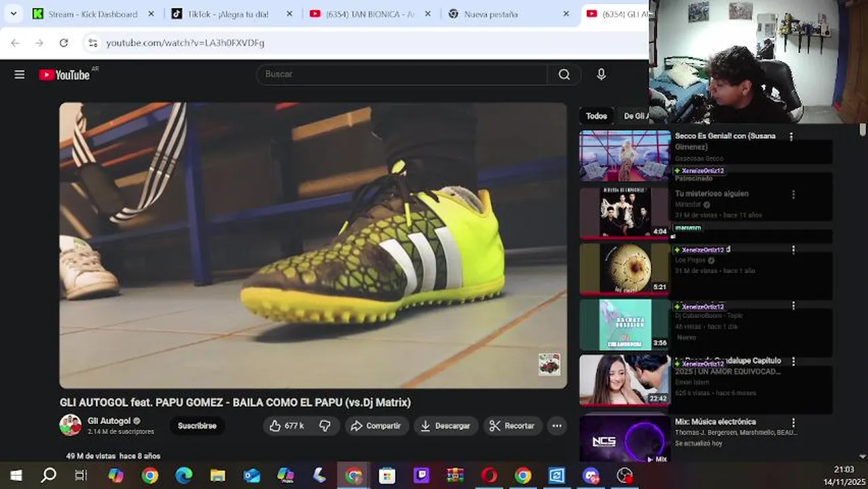Click the page vertical scrollbar
The width and height of the screenshot is (868, 489).
click(863, 129)
